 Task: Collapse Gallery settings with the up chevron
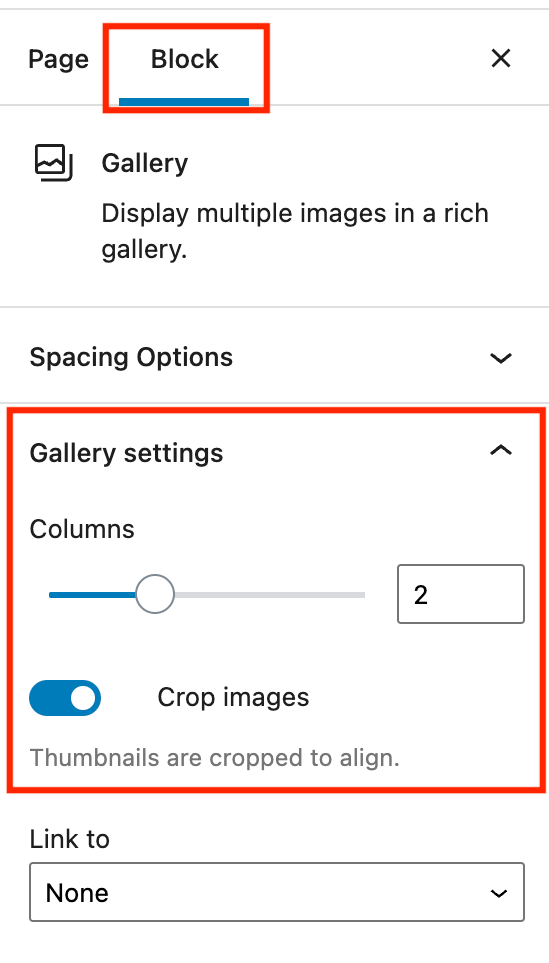click(x=501, y=451)
